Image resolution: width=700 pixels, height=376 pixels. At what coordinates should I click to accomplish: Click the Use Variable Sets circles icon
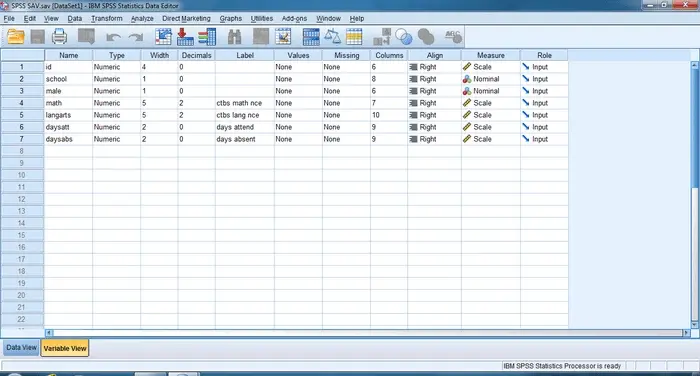click(x=404, y=37)
